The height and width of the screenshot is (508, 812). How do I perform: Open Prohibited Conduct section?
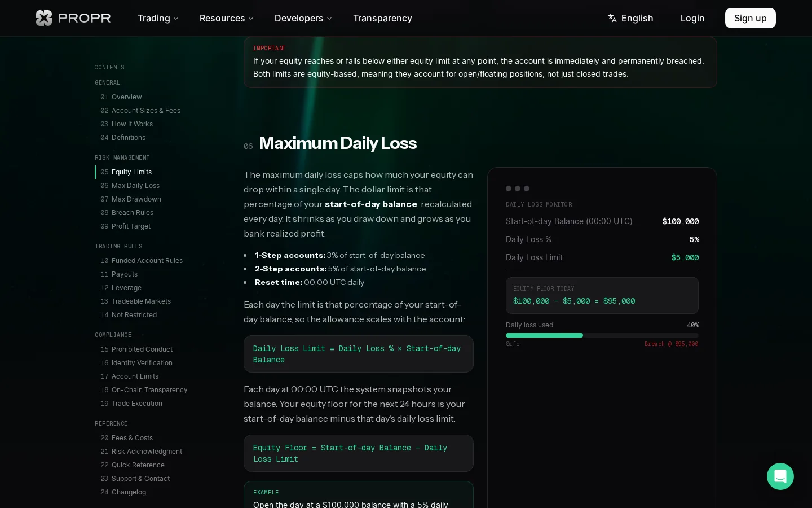pyautogui.click(x=136, y=349)
